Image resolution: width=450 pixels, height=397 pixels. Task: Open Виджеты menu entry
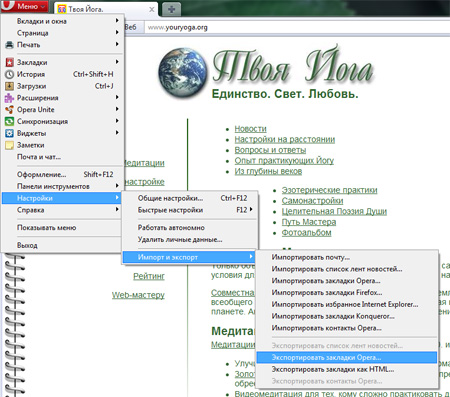pyautogui.click(x=62, y=133)
